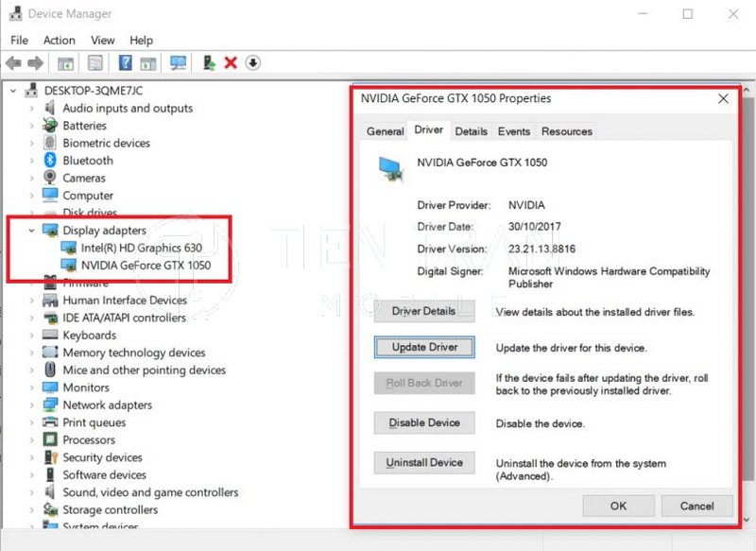The height and width of the screenshot is (551, 756).
Task: Switch to the Events tab
Action: (514, 131)
